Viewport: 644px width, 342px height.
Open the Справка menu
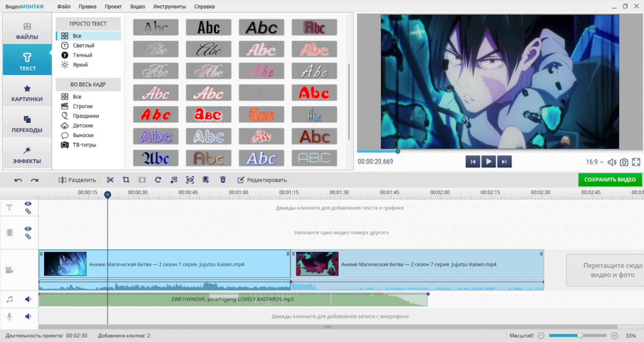(x=204, y=7)
